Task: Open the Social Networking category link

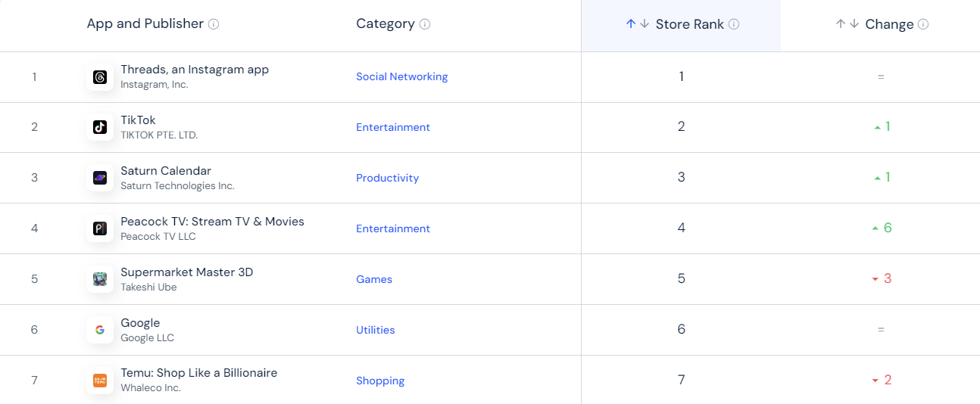Action: [x=401, y=76]
